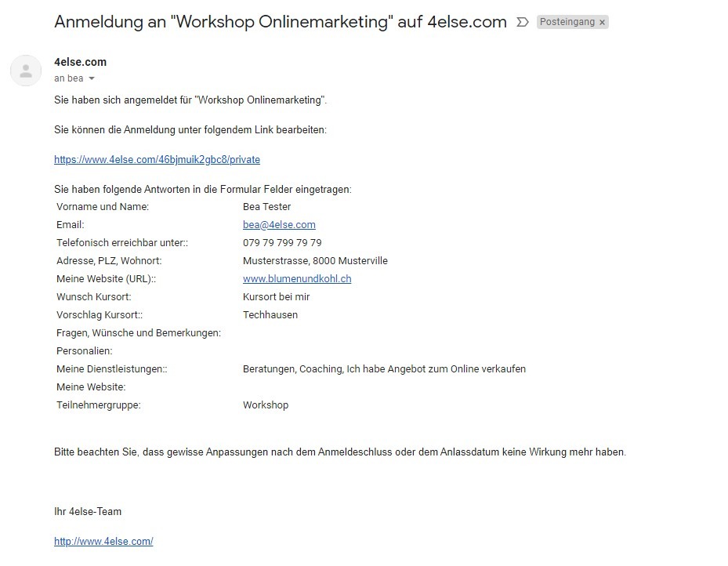Click the importance marker arrow icon

pyautogui.click(x=523, y=22)
